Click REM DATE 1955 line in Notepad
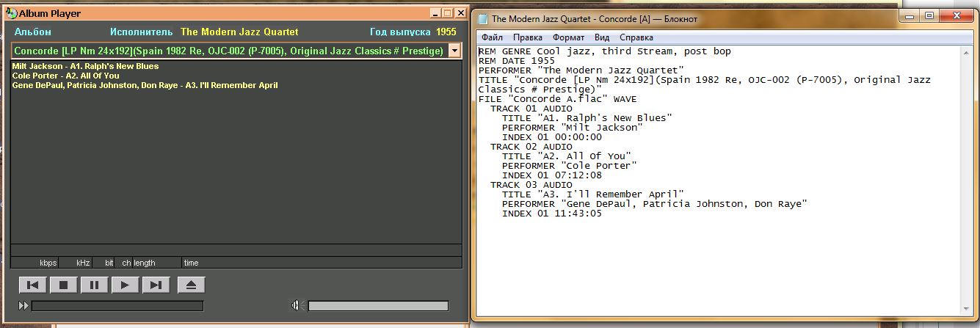 click(517, 61)
